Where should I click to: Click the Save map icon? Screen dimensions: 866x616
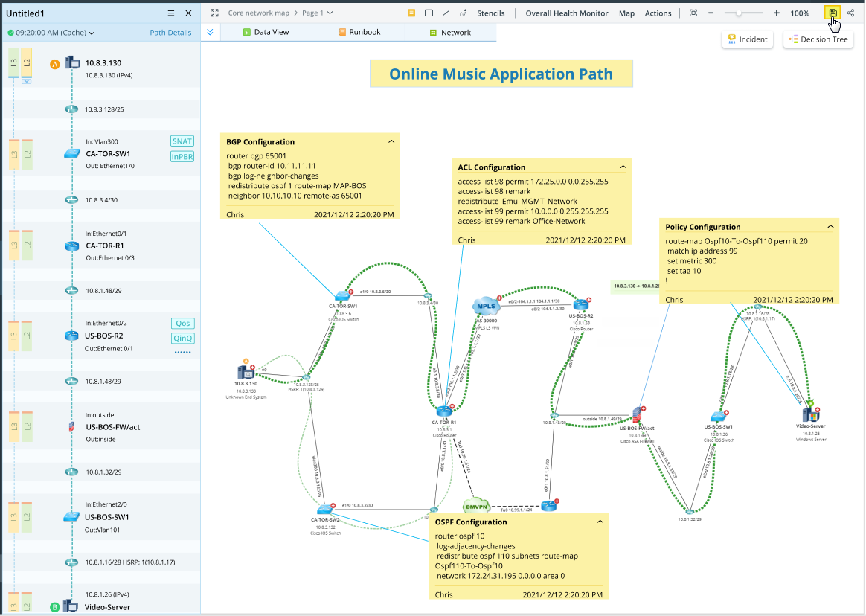pos(832,13)
